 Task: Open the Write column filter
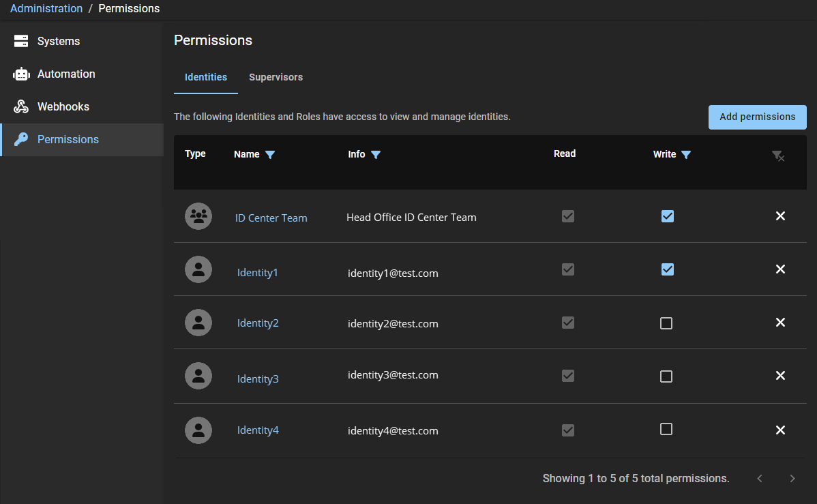(686, 154)
